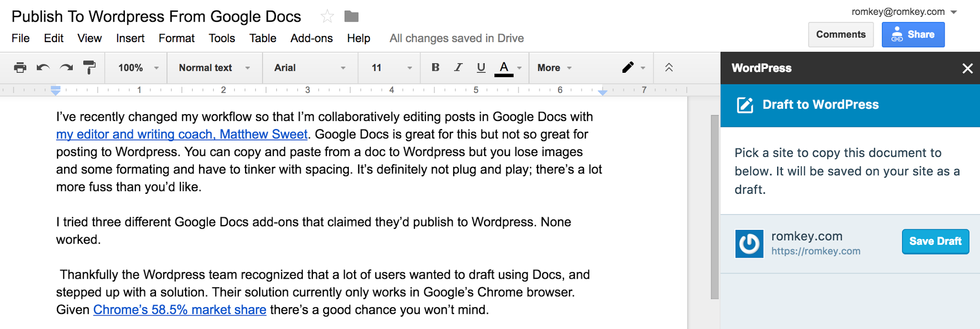The height and width of the screenshot is (329, 980).
Task: Click the romkey.com site name
Action: pos(807,236)
